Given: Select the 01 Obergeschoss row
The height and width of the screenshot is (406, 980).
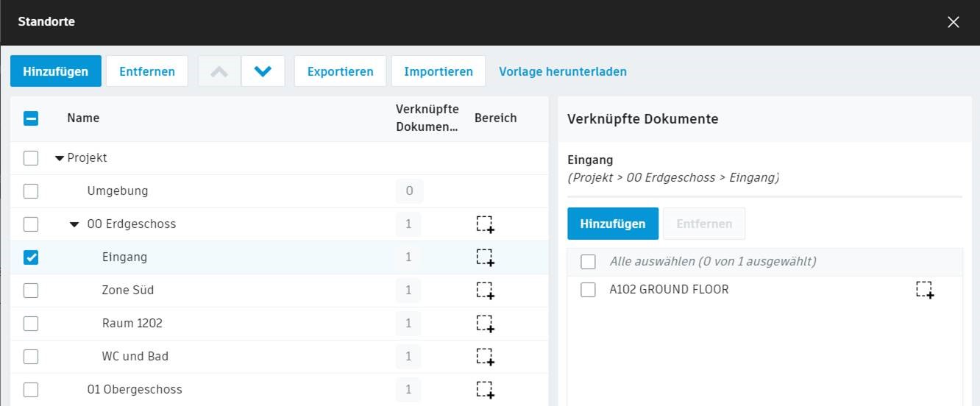Looking at the screenshot, I should pyautogui.click(x=135, y=389).
